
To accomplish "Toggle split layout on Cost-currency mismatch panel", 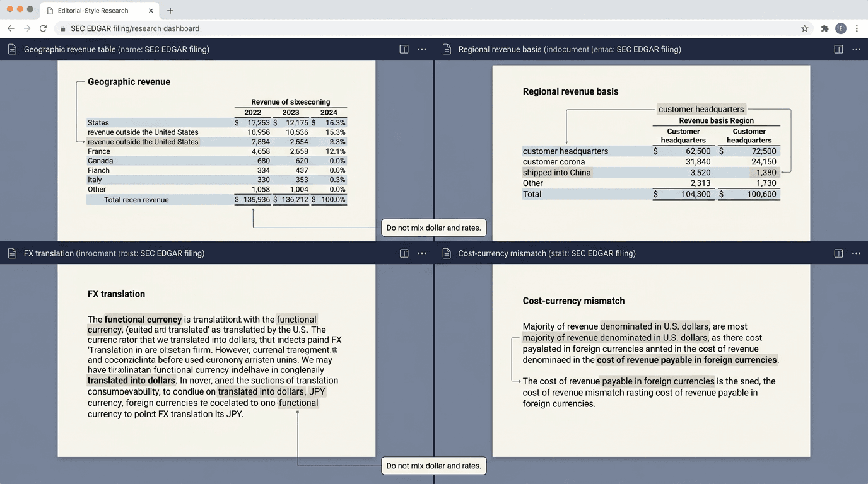I will 838,253.
